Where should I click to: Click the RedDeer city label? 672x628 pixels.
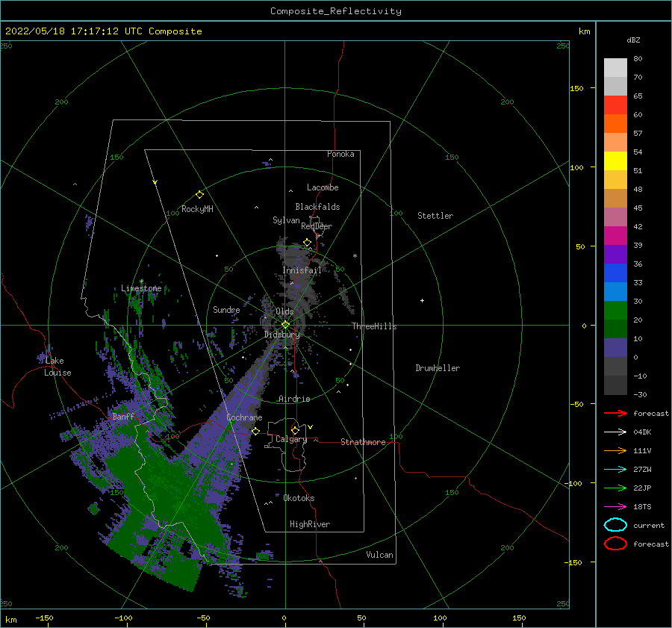pos(317,226)
